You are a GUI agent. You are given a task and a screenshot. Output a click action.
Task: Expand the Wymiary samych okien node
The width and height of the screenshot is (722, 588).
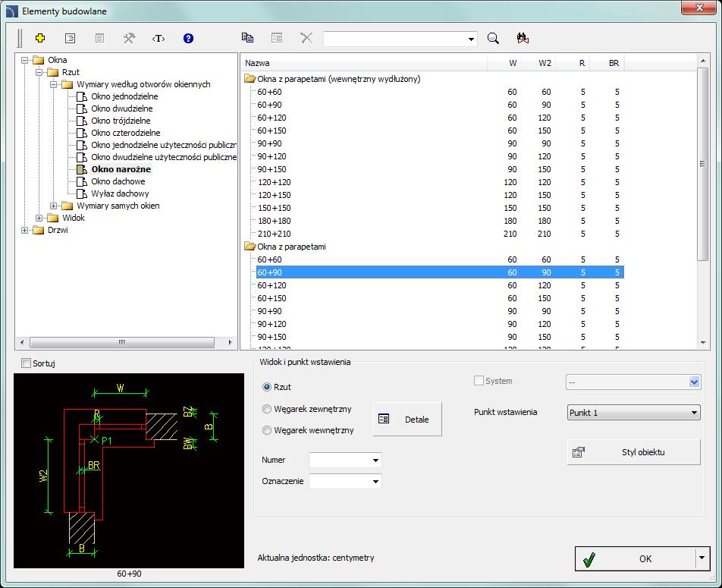[x=53, y=206]
